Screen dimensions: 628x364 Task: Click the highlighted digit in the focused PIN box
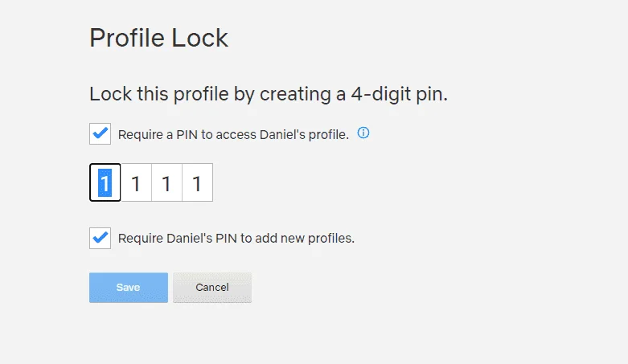(105, 182)
